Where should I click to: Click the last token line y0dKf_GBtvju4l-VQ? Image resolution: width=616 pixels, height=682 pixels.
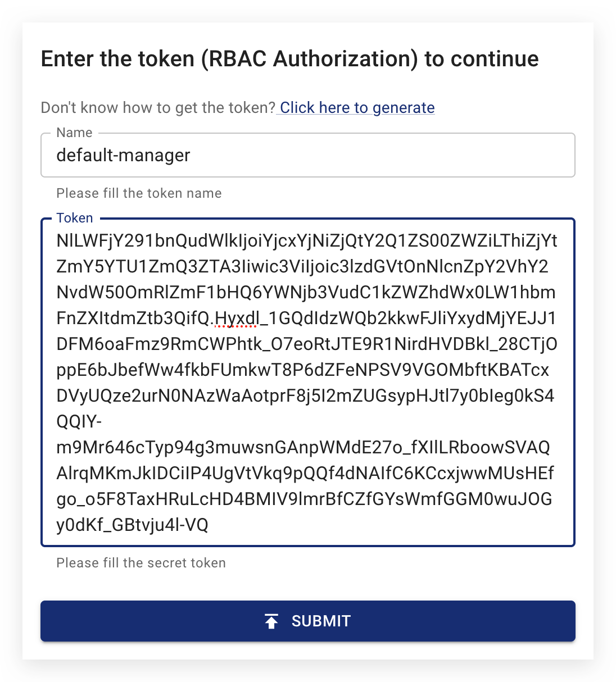(x=133, y=526)
